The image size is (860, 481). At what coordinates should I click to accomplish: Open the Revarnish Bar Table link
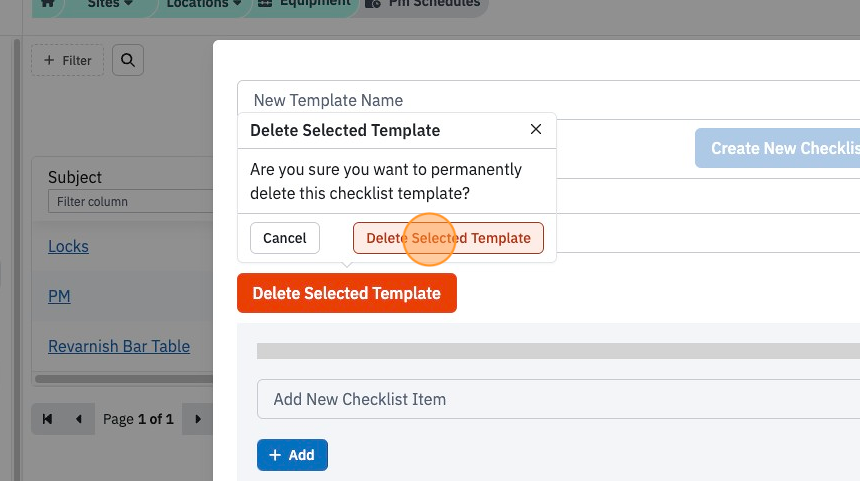point(119,346)
